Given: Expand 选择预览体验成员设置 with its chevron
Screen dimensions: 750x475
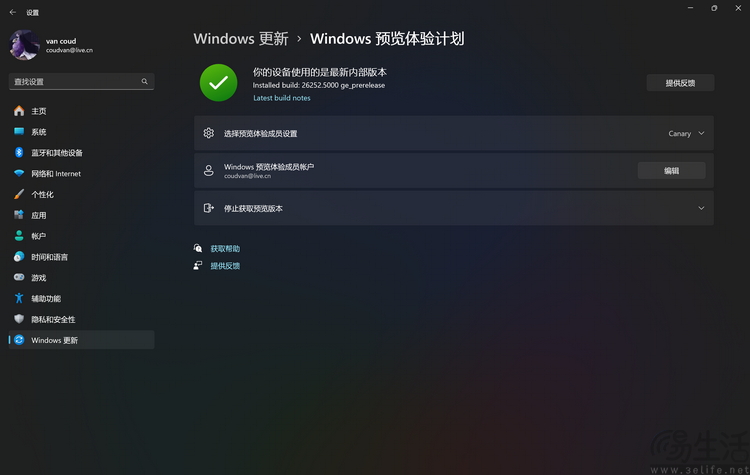Looking at the screenshot, I should (701, 133).
